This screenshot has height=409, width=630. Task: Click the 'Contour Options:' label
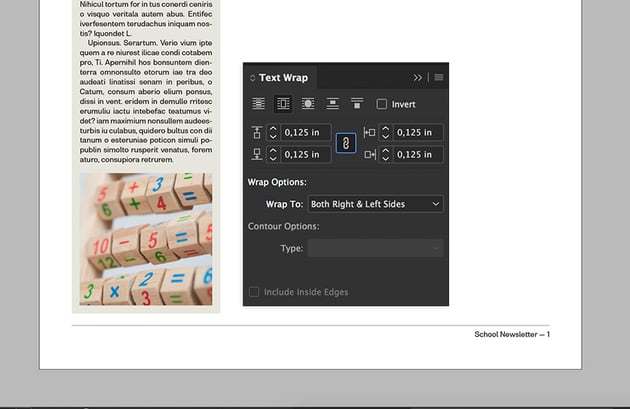coord(284,226)
